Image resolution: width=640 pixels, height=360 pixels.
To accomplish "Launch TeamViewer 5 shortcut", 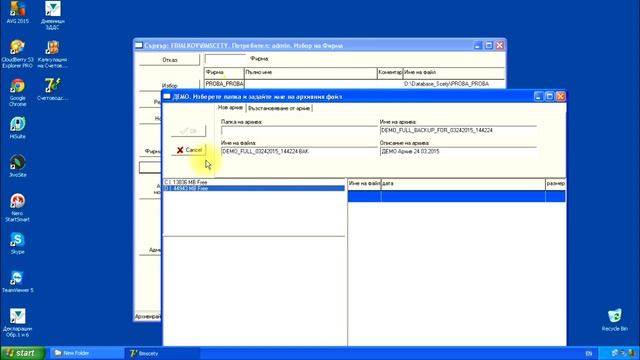I will tap(18, 282).
